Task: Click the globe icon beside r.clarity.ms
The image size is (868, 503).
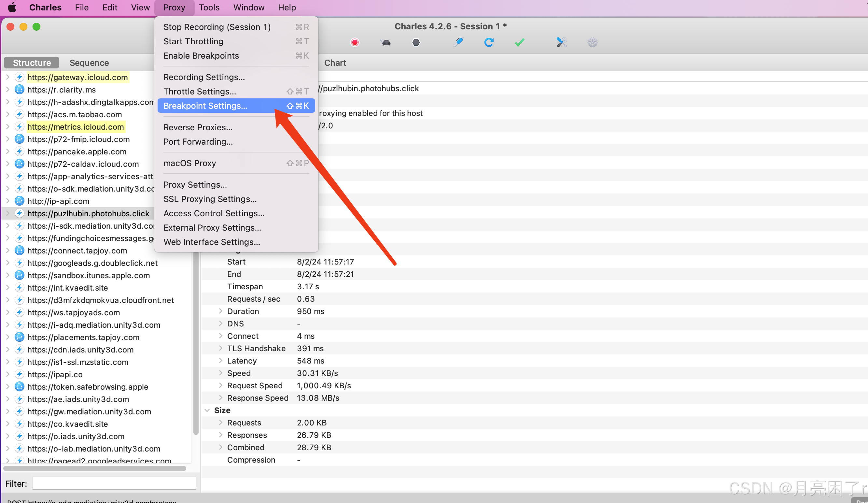Action: point(20,90)
